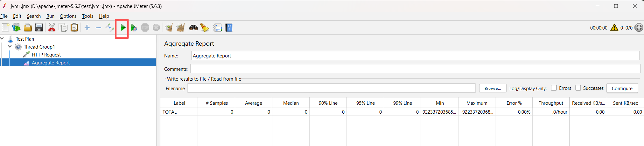Click the Average column header
Image resolution: width=644 pixels, height=146 pixels.
[254, 103]
